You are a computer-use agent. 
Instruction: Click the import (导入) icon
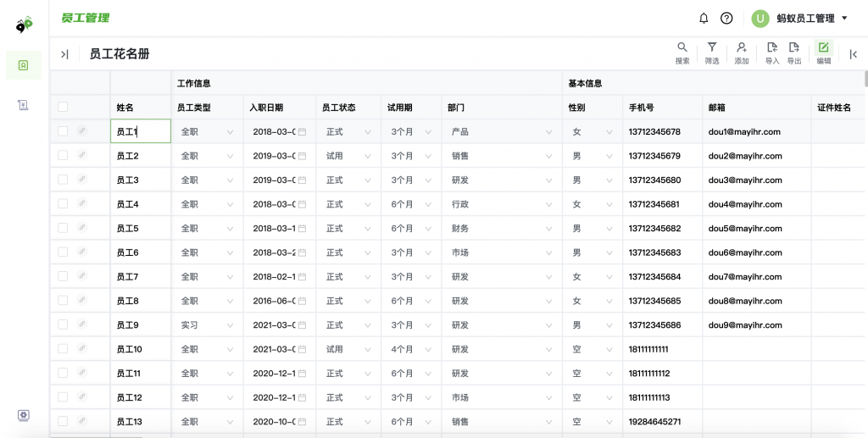click(x=771, y=48)
